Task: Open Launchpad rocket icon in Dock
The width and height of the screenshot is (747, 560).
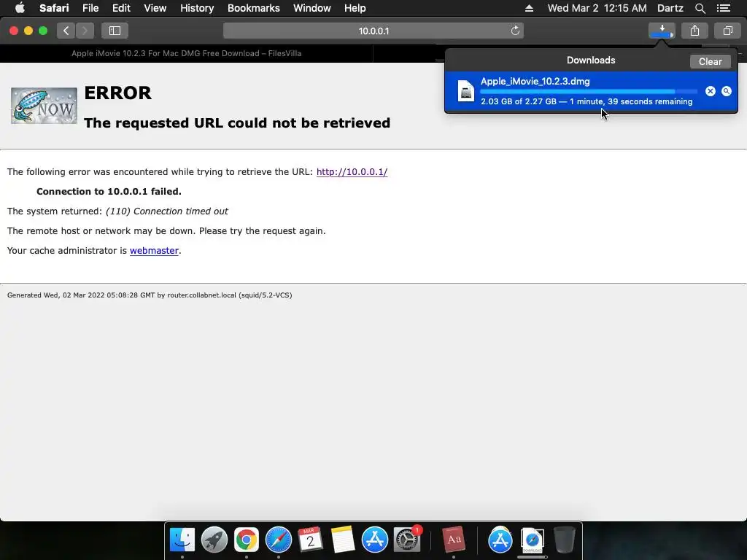Action: point(214,540)
